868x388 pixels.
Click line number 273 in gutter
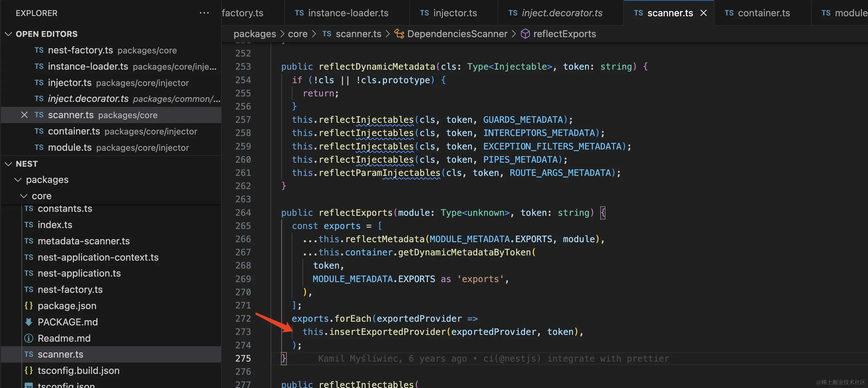[x=243, y=332]
